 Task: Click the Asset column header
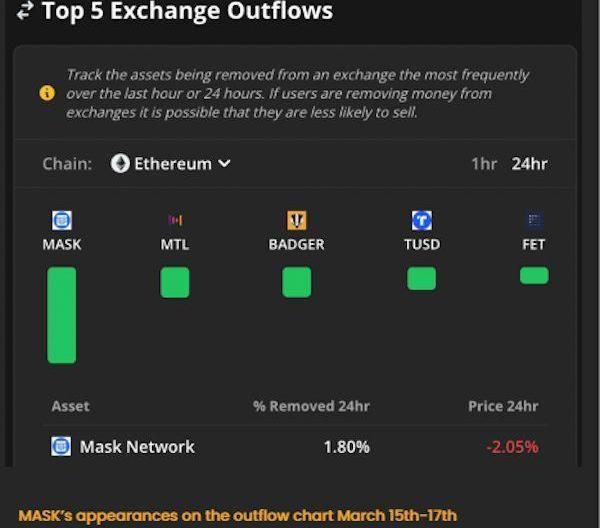coord(70,406)
